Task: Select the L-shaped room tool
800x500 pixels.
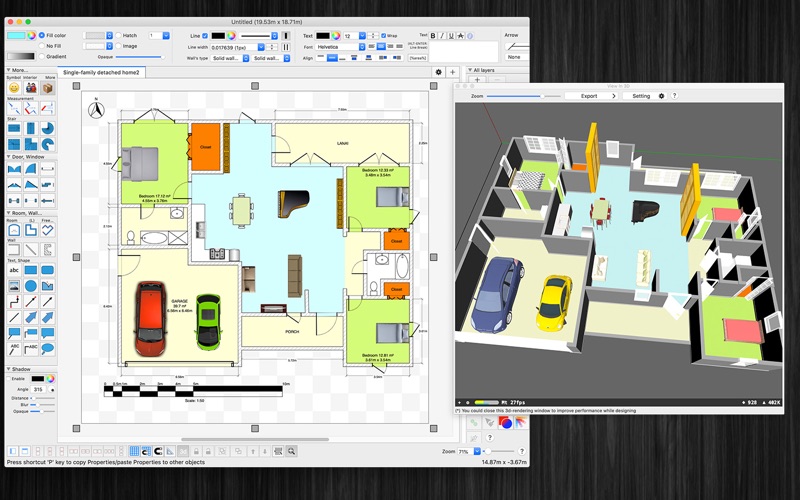Action: tap(31, 230)
